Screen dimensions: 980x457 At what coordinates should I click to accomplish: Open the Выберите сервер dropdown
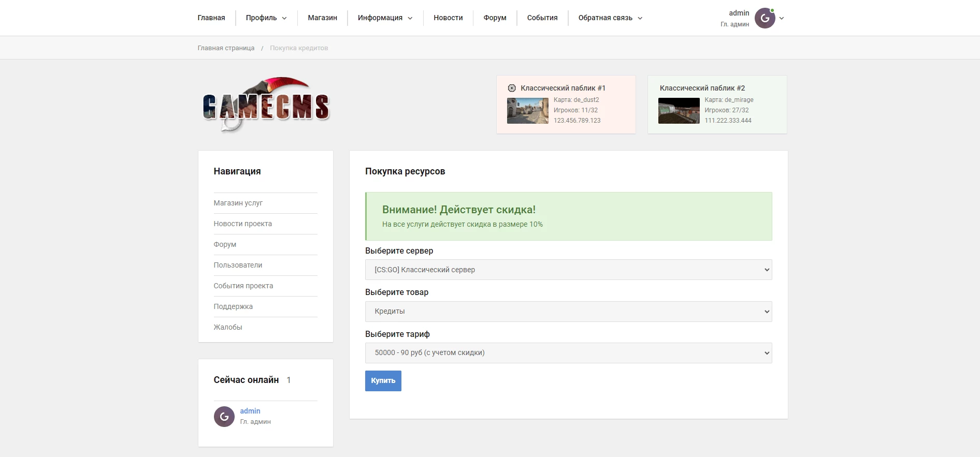pyautogui.click(x=568, y=270)
